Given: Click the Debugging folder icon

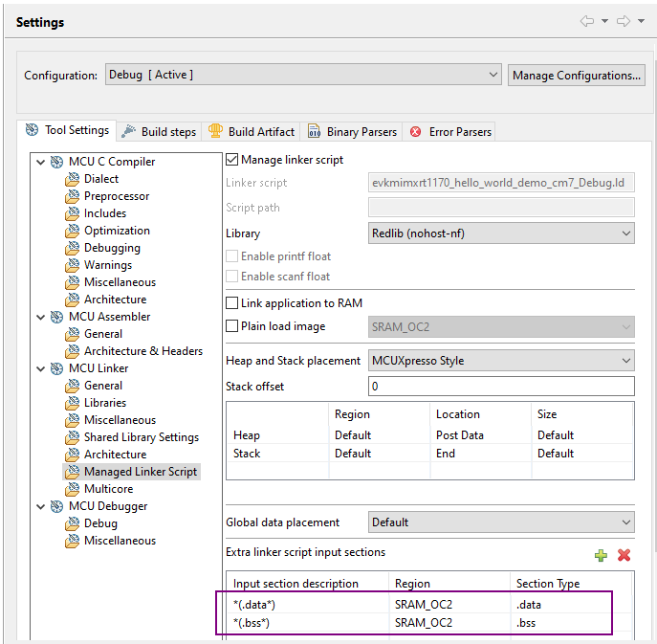Looking at the screenshot, I should (x=73, y=248).
